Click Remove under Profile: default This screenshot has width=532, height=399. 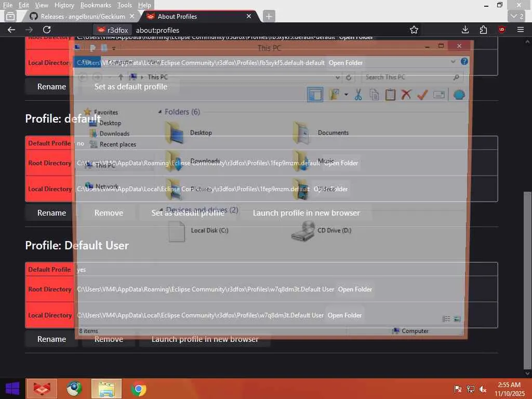tap(109, 212)
